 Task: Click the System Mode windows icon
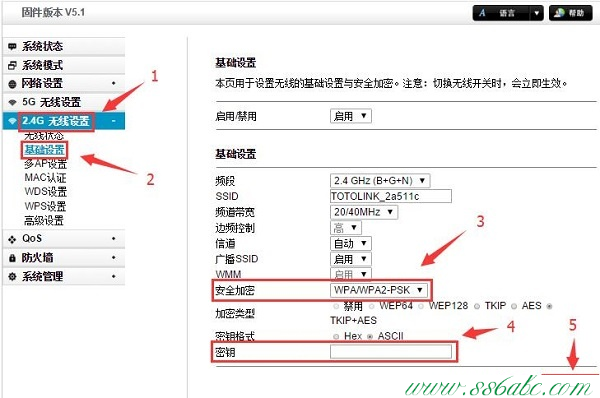[x=12, y=65]
